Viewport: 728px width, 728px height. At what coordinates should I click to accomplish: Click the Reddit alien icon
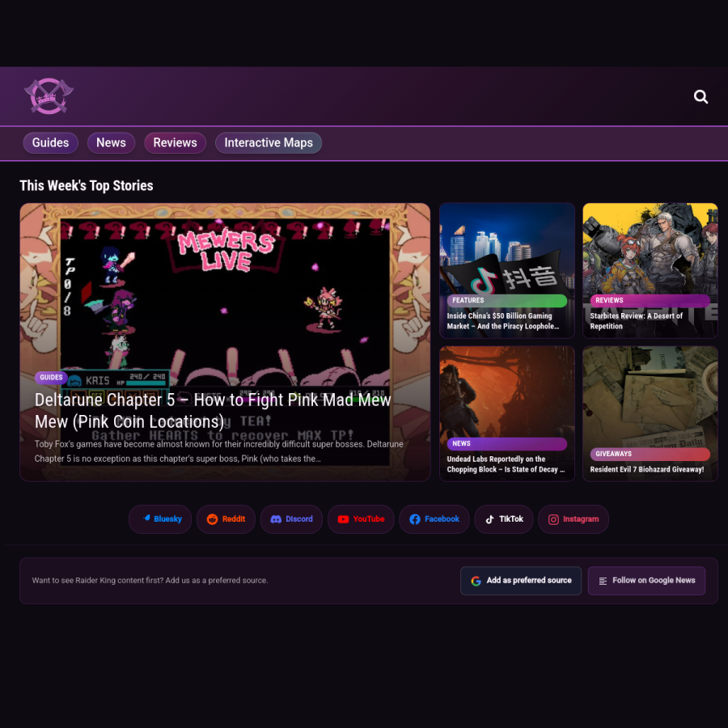[212, 519]
